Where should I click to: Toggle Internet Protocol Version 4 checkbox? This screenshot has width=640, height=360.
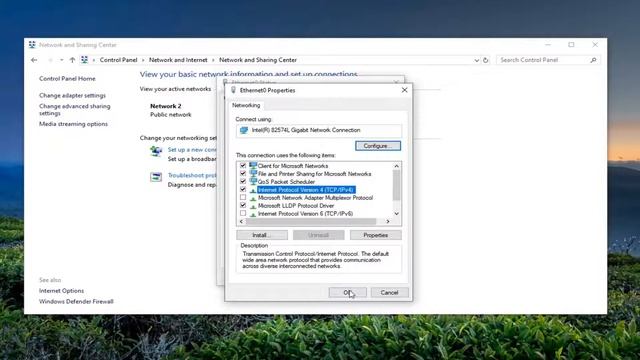tap(243, 189)
